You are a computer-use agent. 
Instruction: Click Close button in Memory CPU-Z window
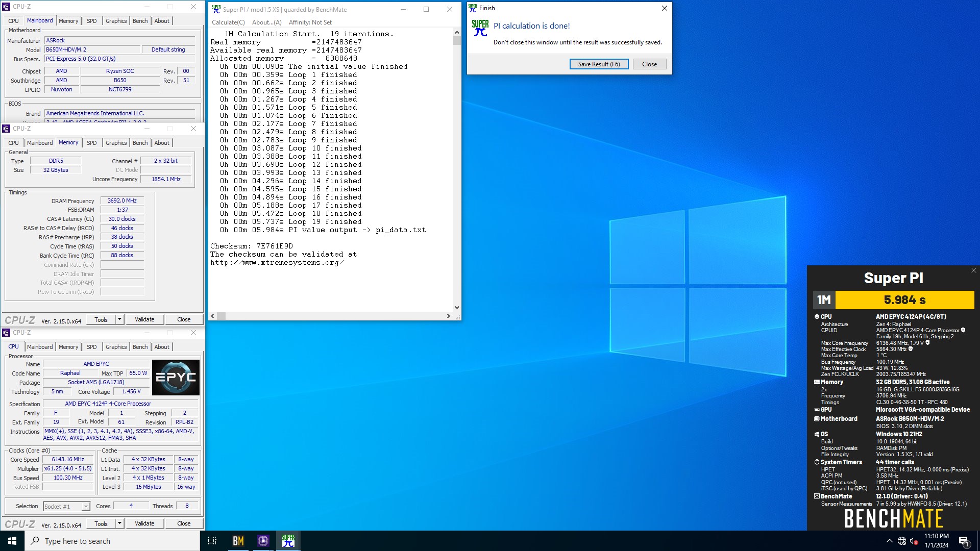point(184,319)
